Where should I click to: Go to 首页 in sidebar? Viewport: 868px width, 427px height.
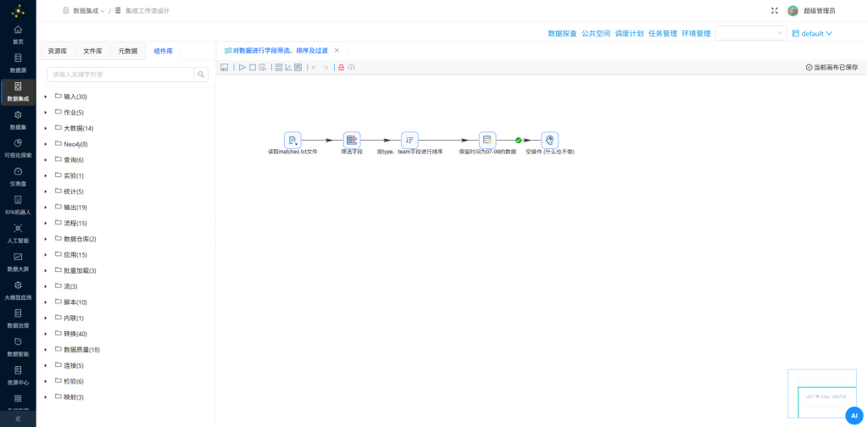(18, 34)
